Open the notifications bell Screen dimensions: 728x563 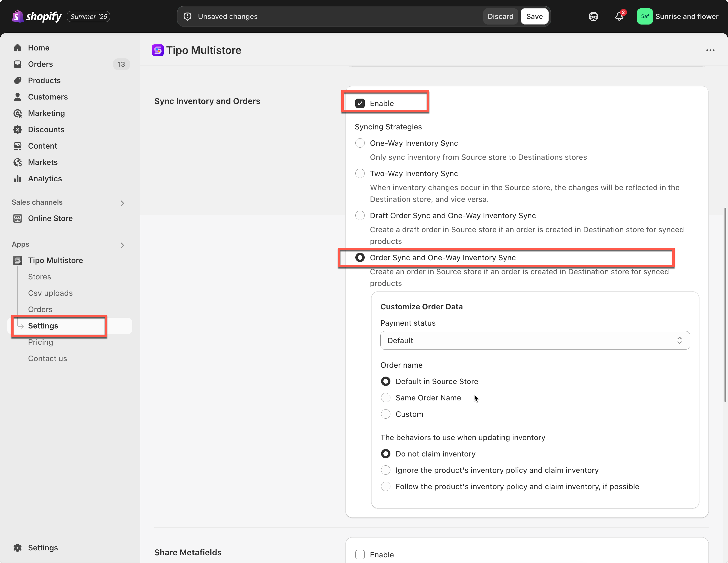tap(619, 16)
